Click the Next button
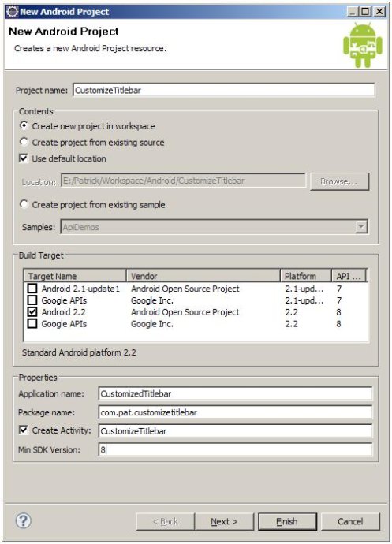Viewport: 392px width, 544px height. tap(224, 521)
